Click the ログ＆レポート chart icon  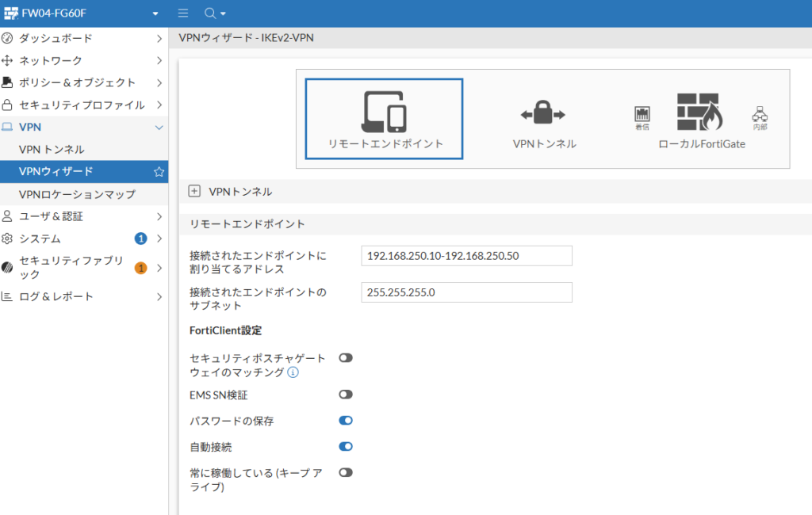(7, 296)
